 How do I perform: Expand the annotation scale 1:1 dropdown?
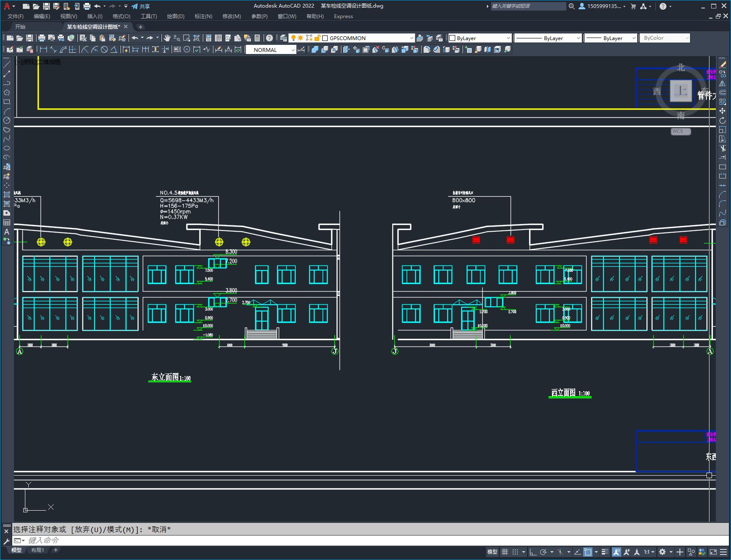click(649, 552)
